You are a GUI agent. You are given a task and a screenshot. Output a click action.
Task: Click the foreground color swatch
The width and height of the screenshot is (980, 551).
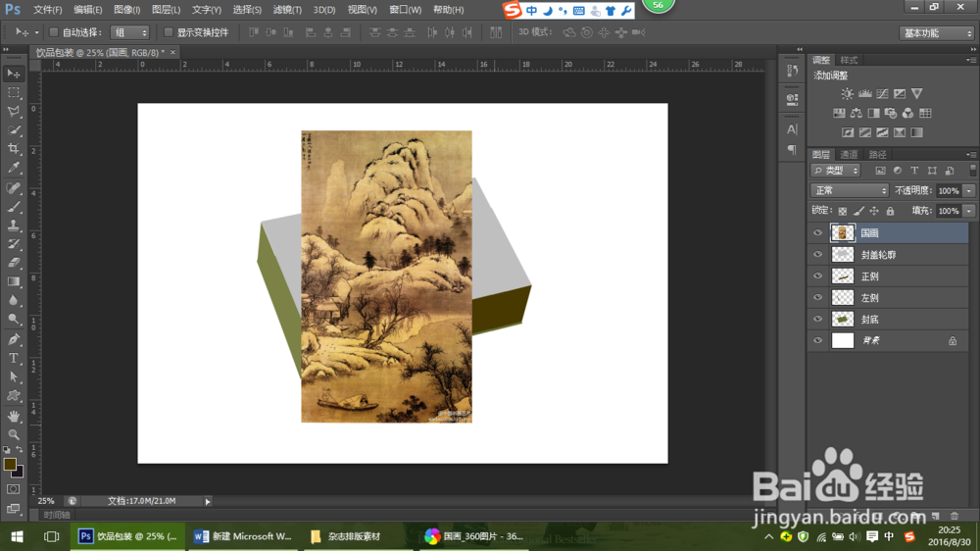[x=10, y=464]
